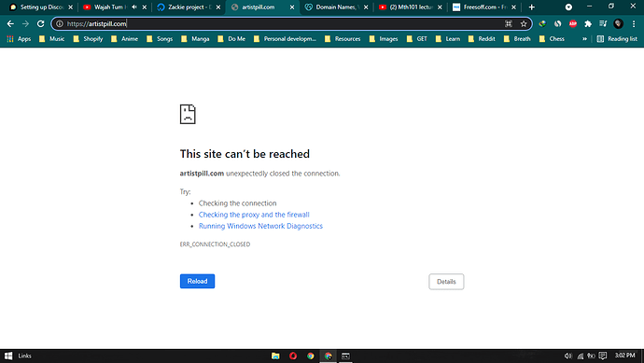Switch to the Domain Names tab
This screenshot has width=644, height=363.
[337, 7]
